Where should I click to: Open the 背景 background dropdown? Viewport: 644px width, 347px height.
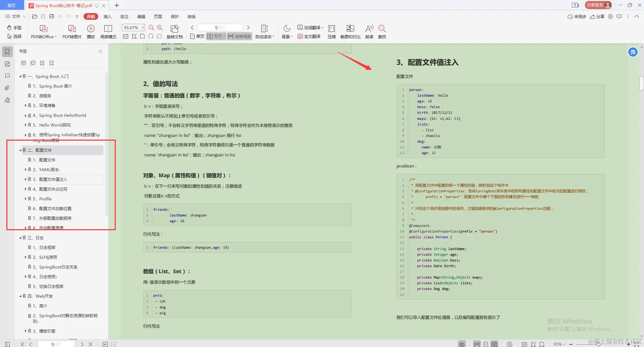tap(287, 32)
